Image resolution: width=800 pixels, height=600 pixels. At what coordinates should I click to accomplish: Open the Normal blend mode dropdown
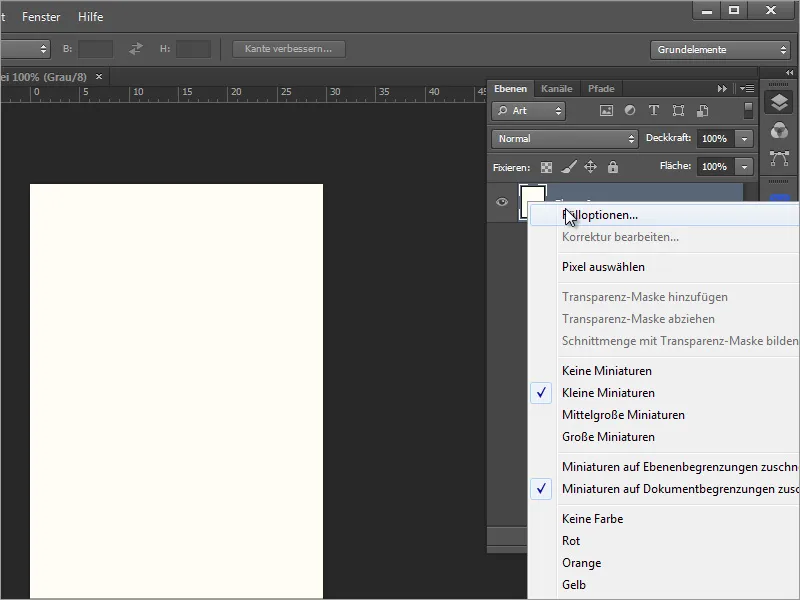[x=565, y=139]
